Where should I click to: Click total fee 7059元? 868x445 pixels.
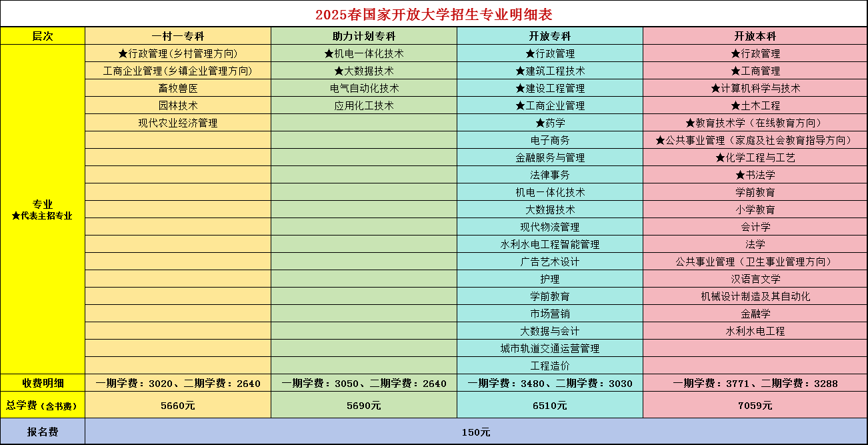755,405
